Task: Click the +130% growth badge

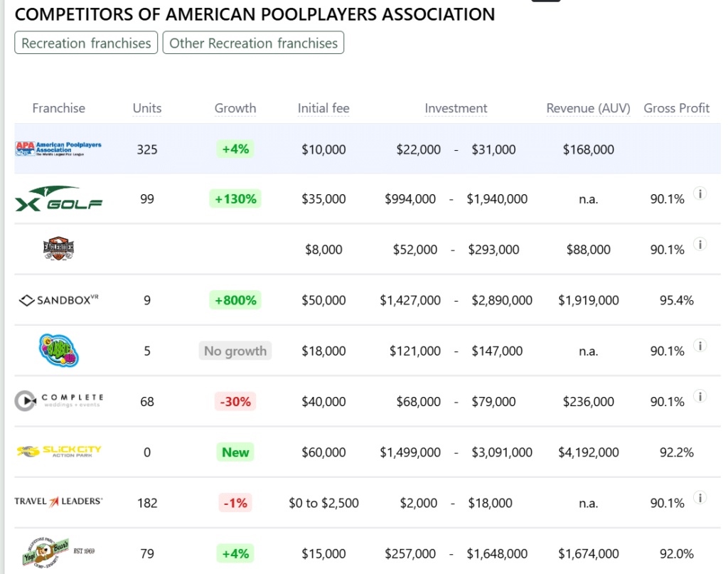Action: pyautogui.click(x=235, y=198)
